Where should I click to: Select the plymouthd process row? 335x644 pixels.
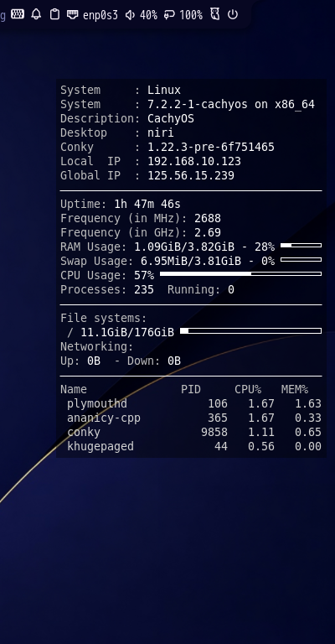(x=191, y=403)
